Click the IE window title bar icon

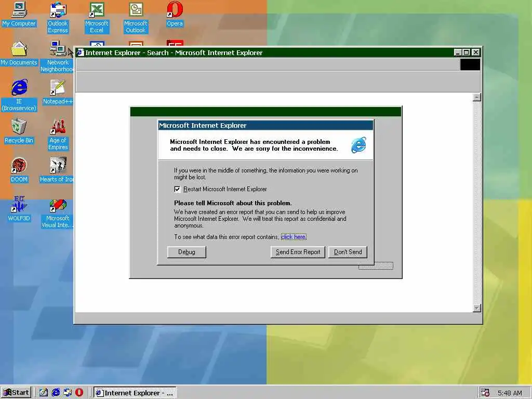pos(80,52)
